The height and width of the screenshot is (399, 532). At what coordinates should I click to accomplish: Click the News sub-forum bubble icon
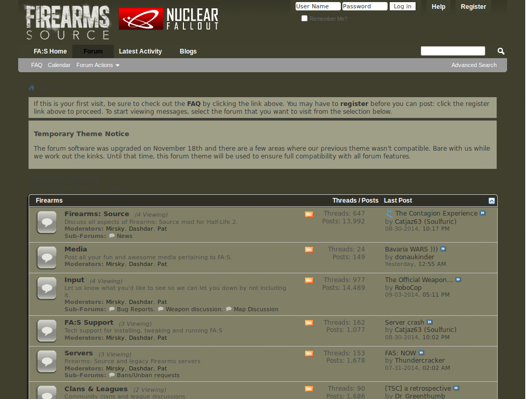[x=112, y=236]
